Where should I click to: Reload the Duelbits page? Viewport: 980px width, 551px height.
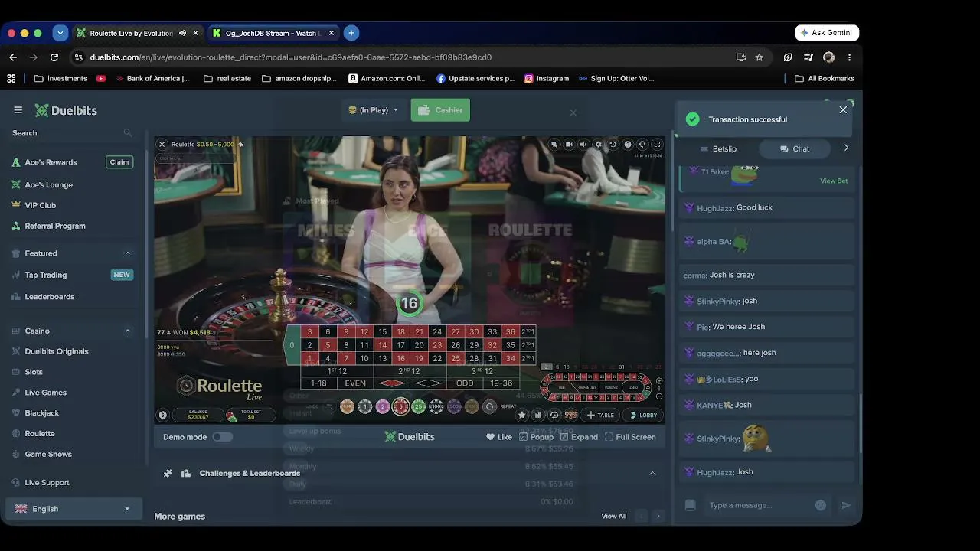click(x=54, y=57)
